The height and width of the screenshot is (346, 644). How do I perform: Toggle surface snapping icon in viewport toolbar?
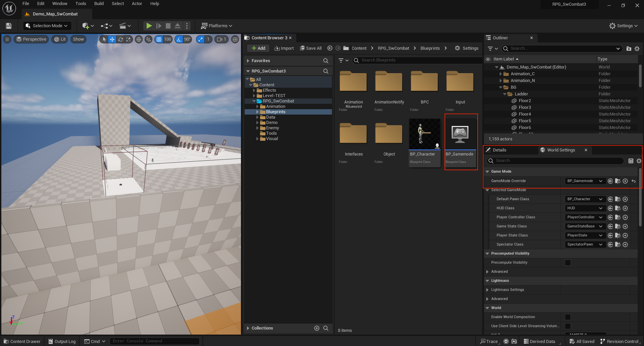[148, 39]
